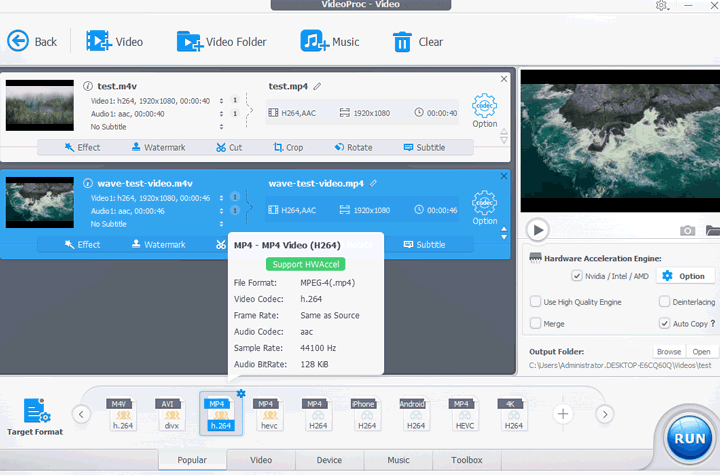Toggle Nvidia / Intel / AMD hardware acceleration
The height and width of the screenshot is (475, 720).
[x=577, y=276]
